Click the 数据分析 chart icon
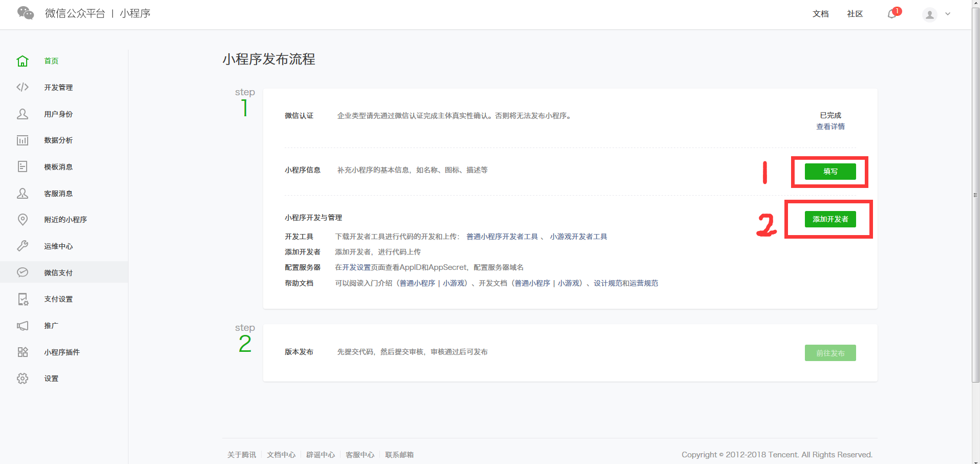This screenshot has height=464, width=980. coord(23,140)
